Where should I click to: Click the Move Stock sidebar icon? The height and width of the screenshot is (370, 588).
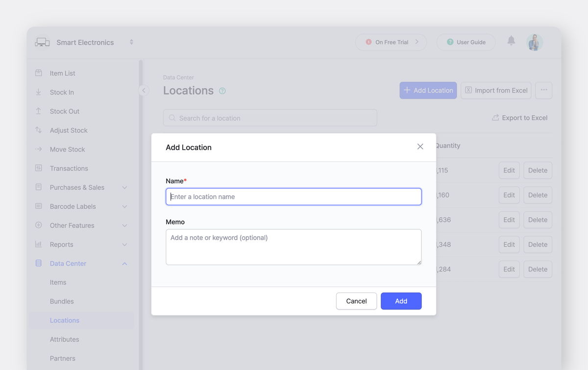40,149
